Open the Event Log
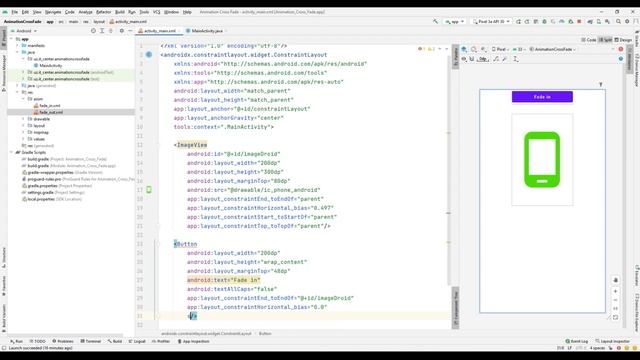Screen dimensions: 640x360 [577, 341]
